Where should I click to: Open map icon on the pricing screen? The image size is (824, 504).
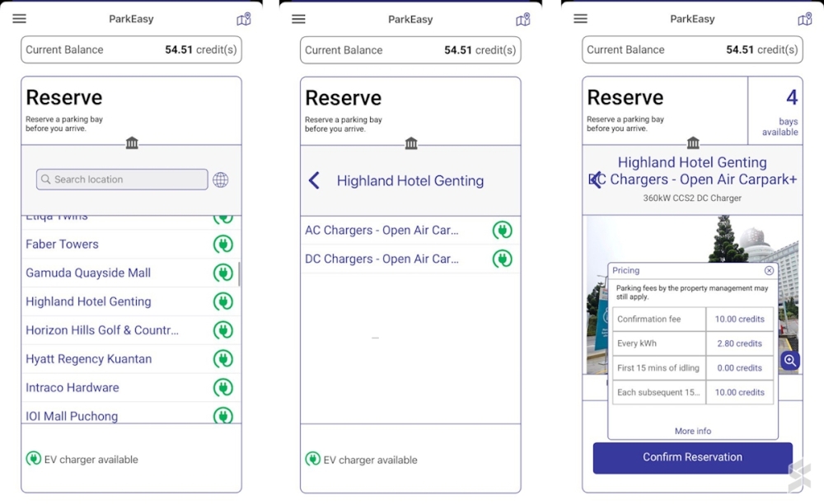click(804, 20)
